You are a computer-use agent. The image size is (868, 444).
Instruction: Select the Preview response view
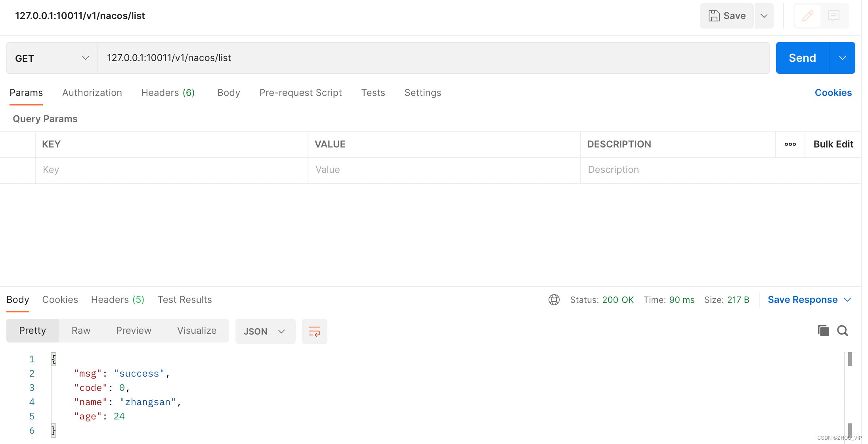coord(134,331)
